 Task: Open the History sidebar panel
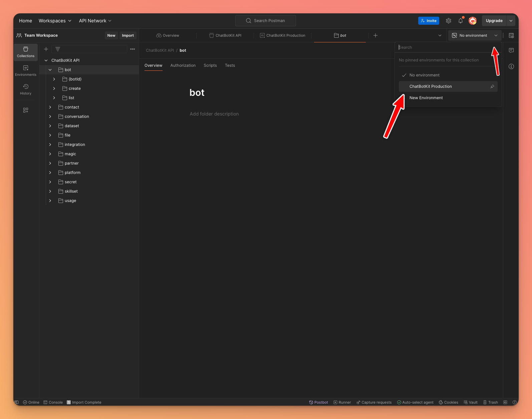pyautogui.click(x=26, y=89)
